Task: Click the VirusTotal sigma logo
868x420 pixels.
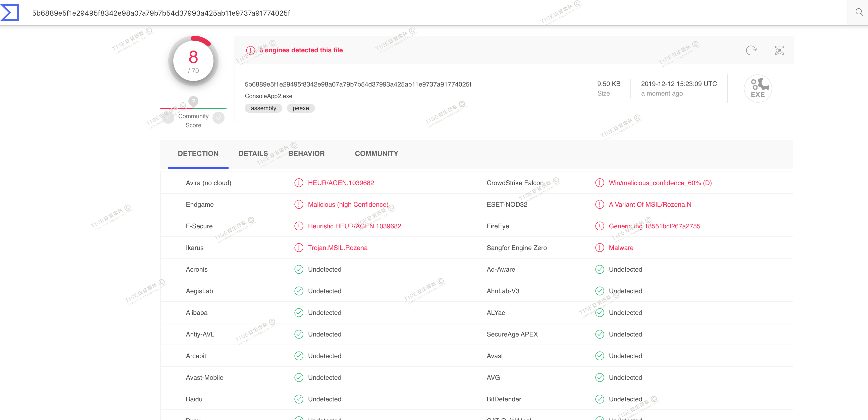Action: pyautogui.click(x=10, y=13)
